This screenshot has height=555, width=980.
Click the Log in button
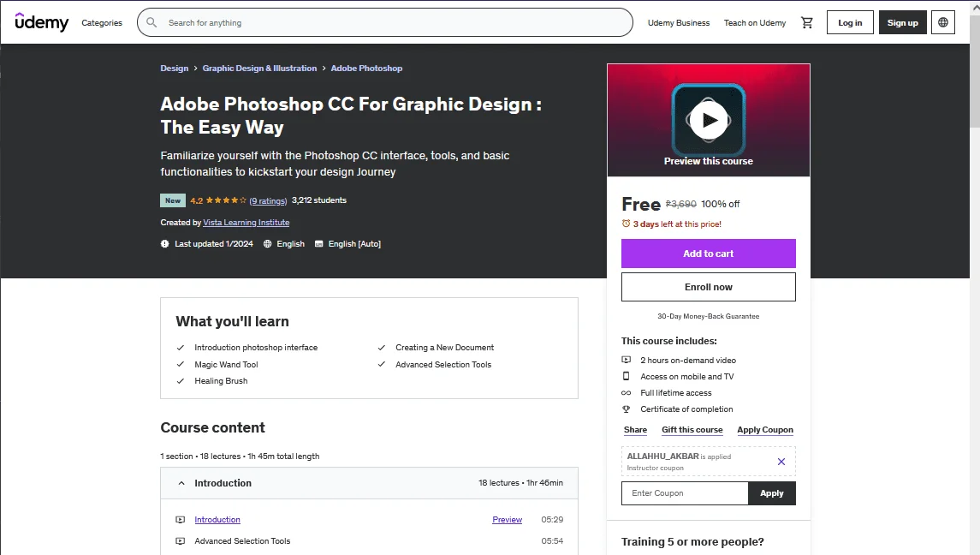(x=850, y=22)
